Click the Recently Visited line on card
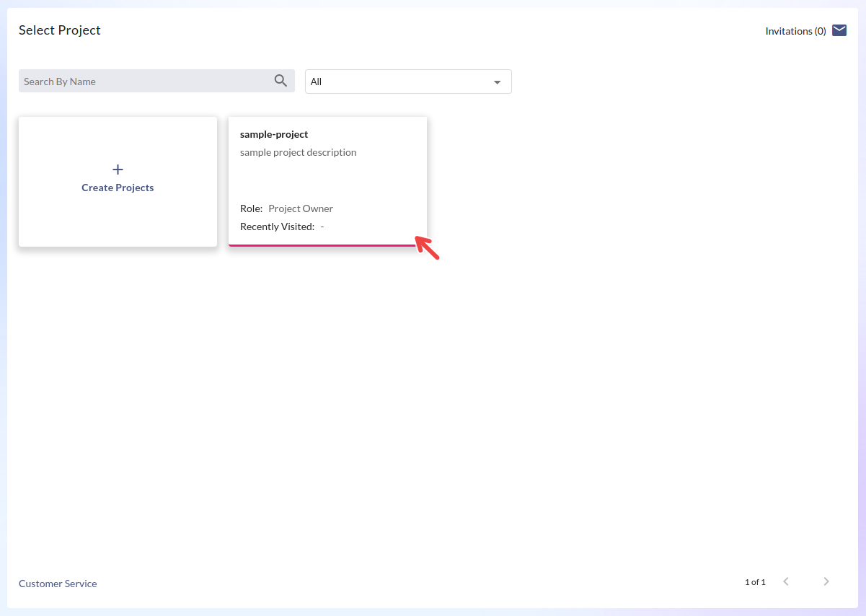 pyautogui.click(x=281, y=226)
